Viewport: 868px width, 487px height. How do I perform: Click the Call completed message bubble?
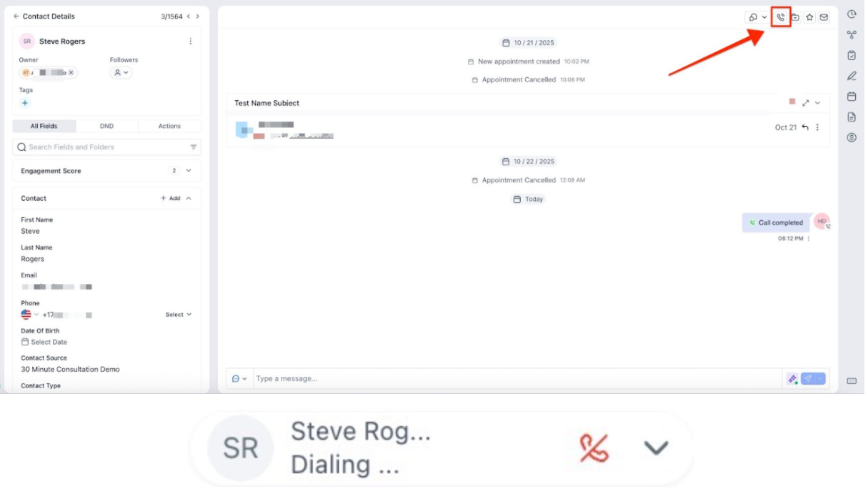point(777,222)
